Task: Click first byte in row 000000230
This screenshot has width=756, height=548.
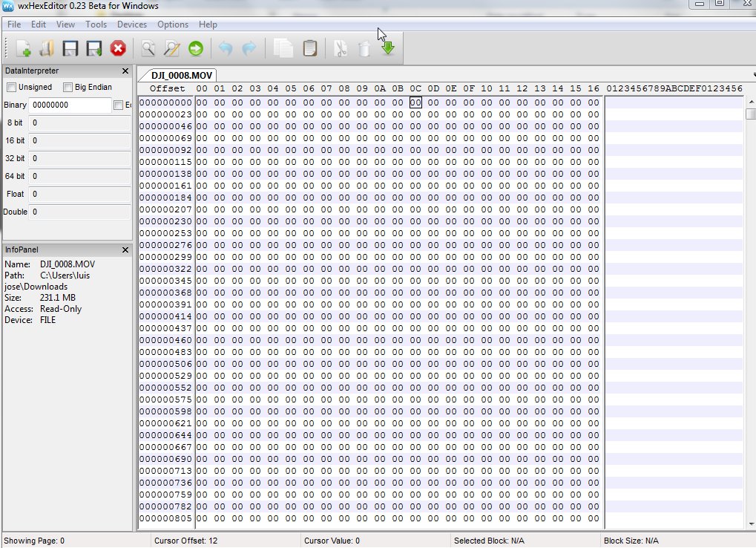Action: [x=202, y=221]
